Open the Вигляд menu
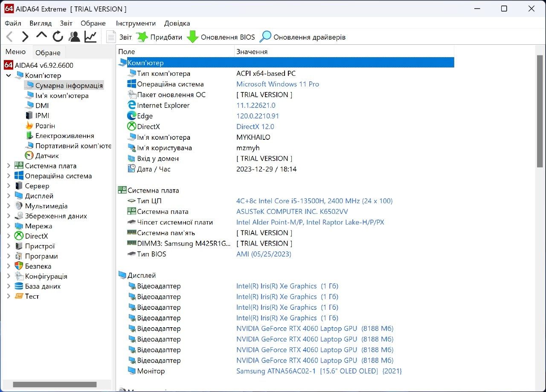Viewport: 546px width, 392px height. coord(41,23)
